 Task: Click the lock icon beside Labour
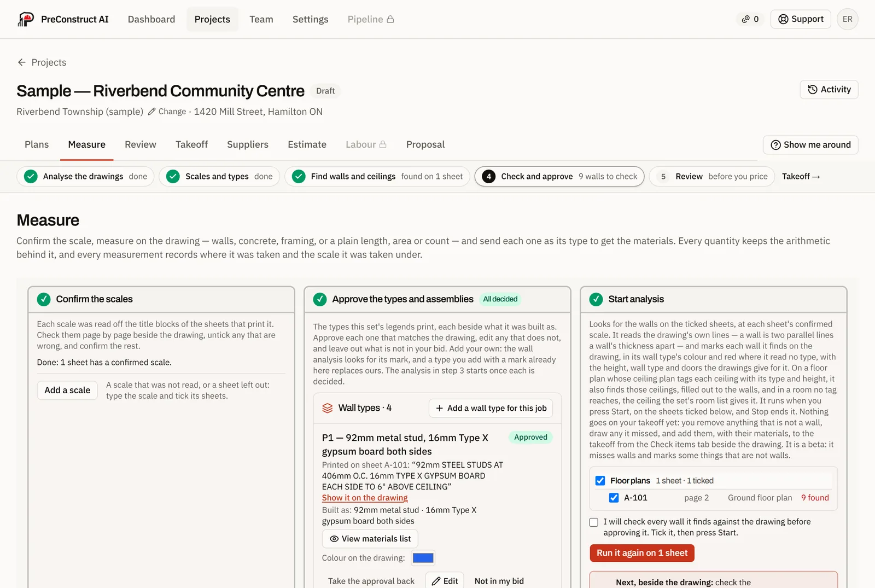tap(383, 144)
